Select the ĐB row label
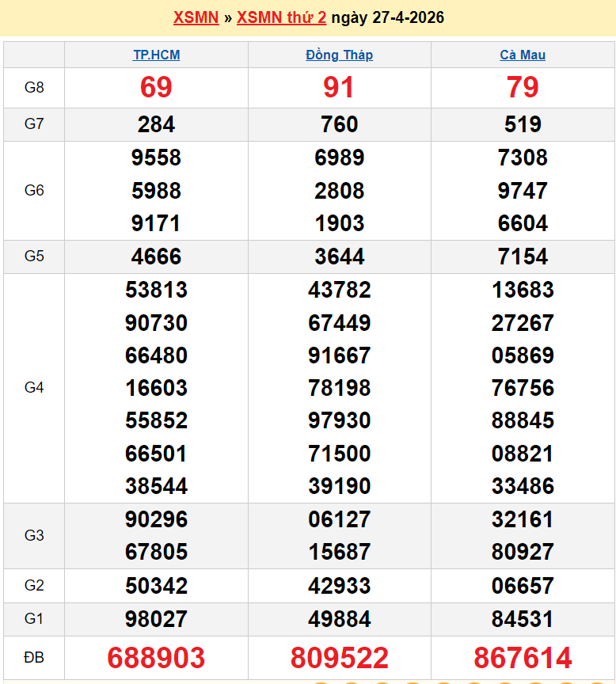Screen dimensions: 616x684 pos(34,658)
